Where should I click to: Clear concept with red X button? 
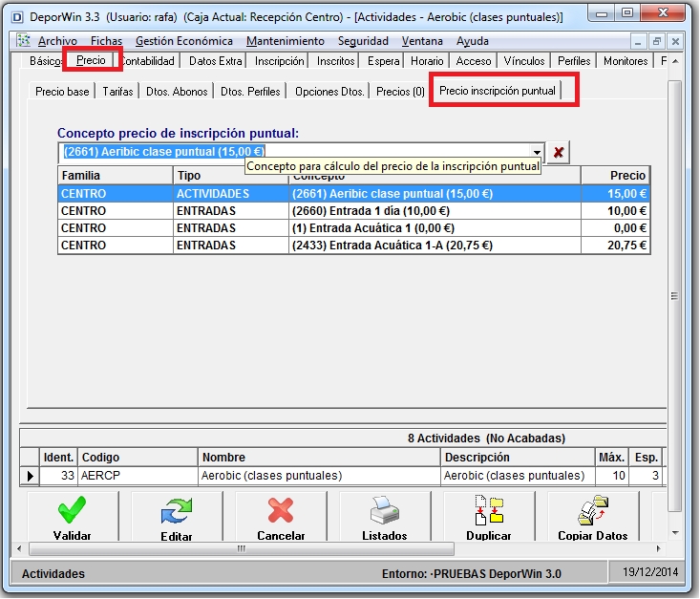pos(558,152)
